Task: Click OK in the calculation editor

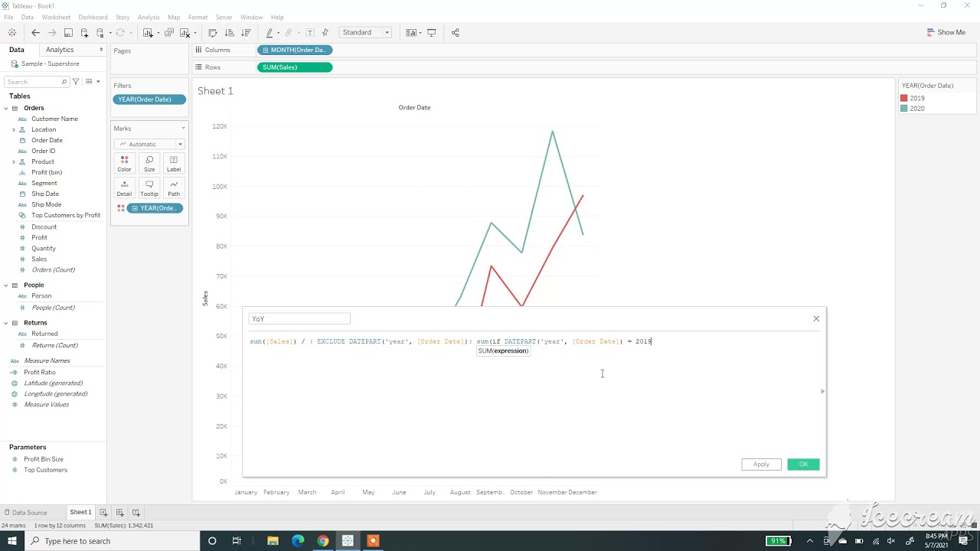Action: (803, 465)
